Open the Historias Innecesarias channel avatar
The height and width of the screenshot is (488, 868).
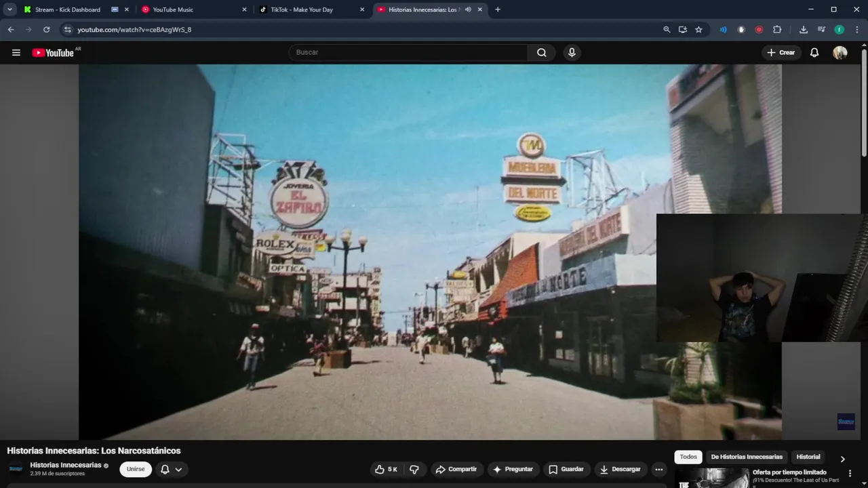pyautogui.click(x=16, y=469)
